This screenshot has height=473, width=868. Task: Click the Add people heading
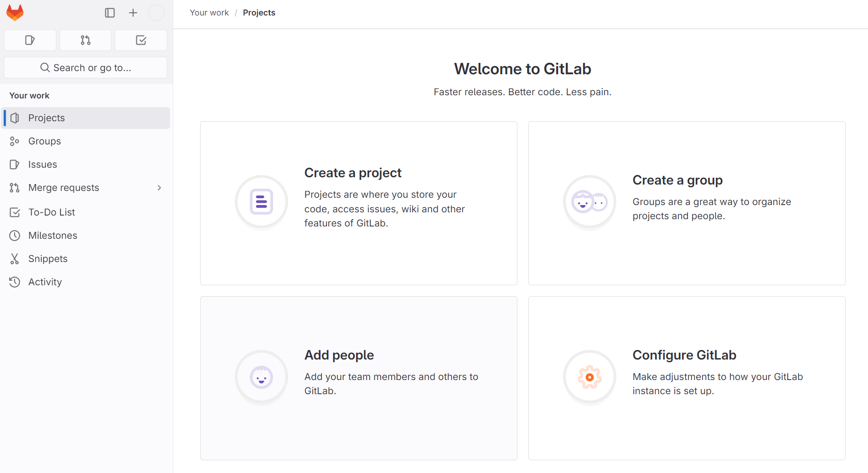pos(339,355)
